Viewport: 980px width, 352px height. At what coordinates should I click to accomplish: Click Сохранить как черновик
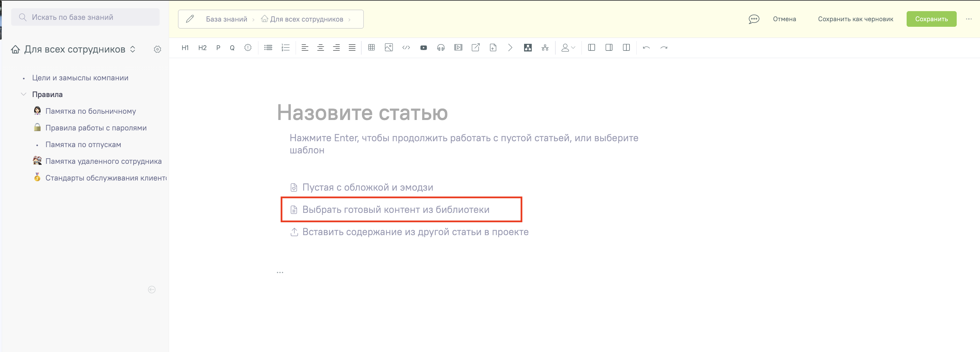856,19
